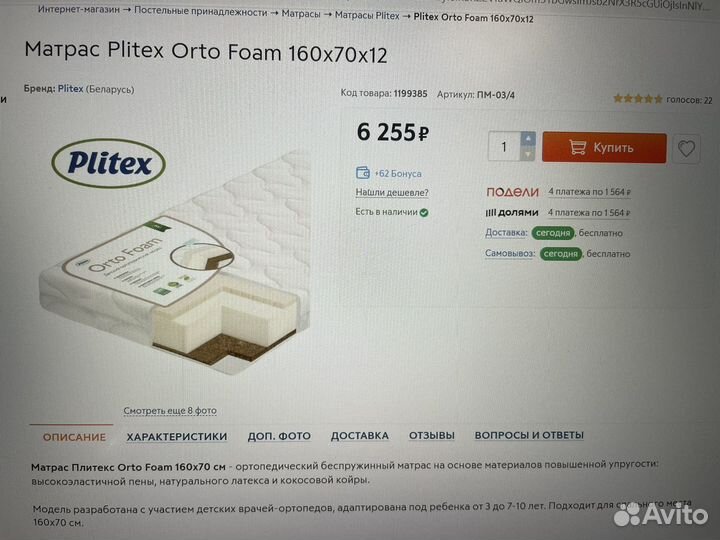The height and width of the screenshot is (540, 720).
Task: Open the Подели installment payment link
Action: click(x=589, y=192)
